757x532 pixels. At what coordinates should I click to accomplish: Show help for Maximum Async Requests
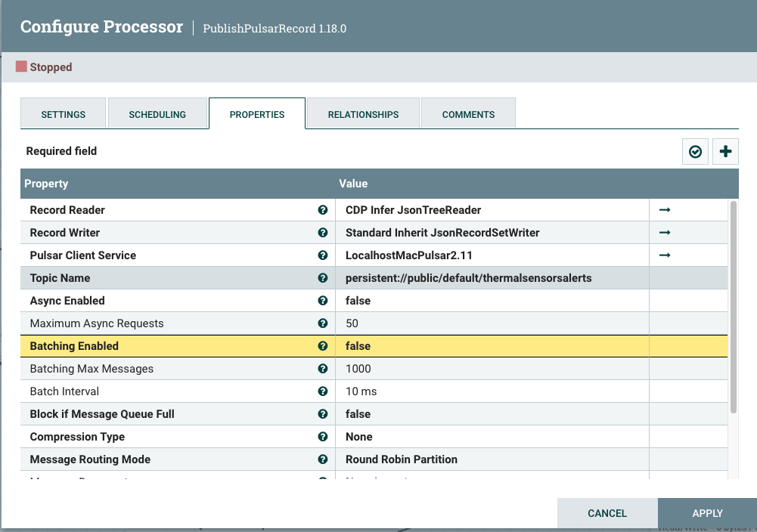coord(322,323)
